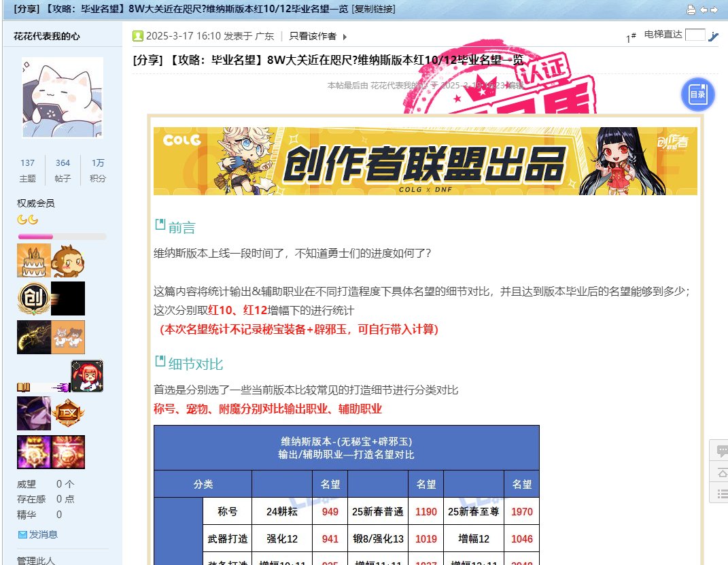Click the pink experience progress bar
The width and height of the screenshot is (728, 565).
click(62, 237)
